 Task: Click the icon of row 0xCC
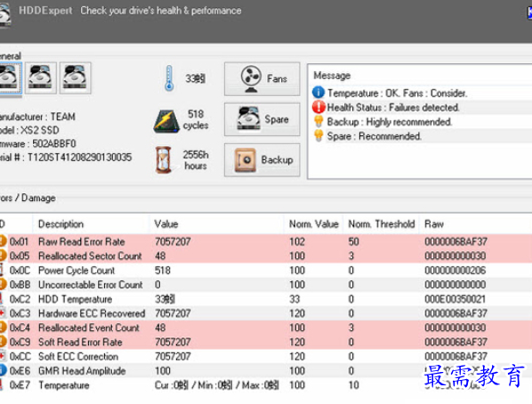click(3, 356)
